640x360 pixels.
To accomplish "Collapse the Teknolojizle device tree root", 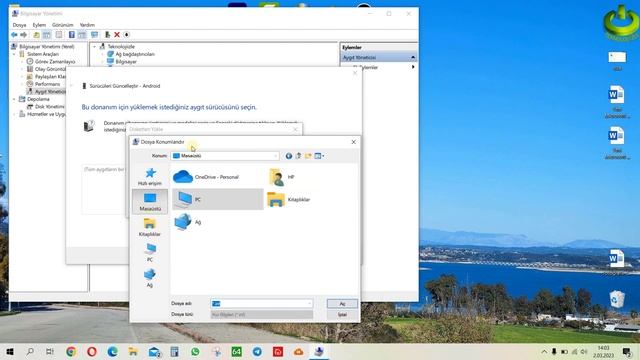I will 95,47.
